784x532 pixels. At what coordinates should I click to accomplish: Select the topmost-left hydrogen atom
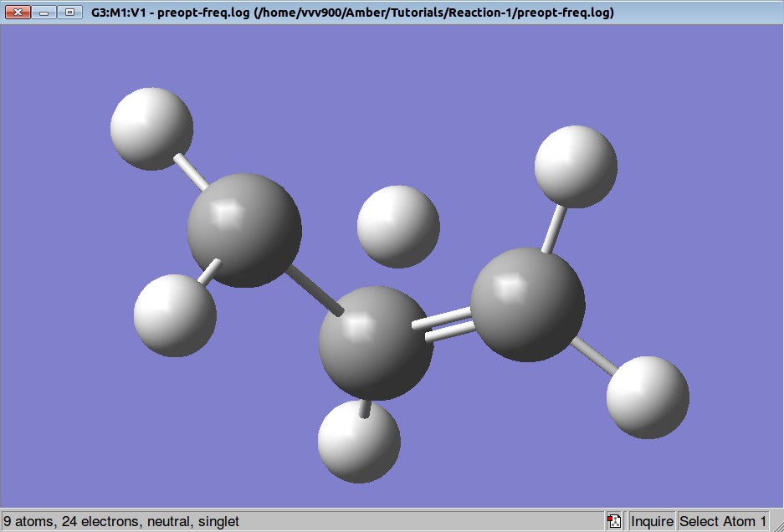(x=151, y=129)
